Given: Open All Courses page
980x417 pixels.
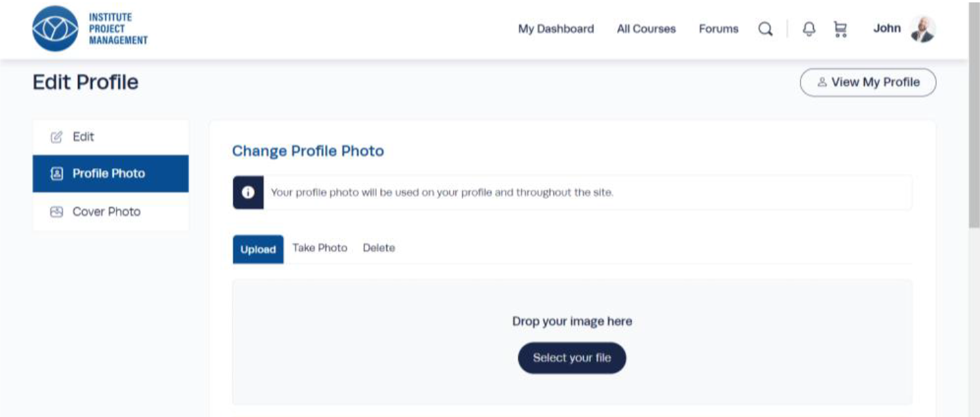Looking at the screenshot, I should (646, 29).
